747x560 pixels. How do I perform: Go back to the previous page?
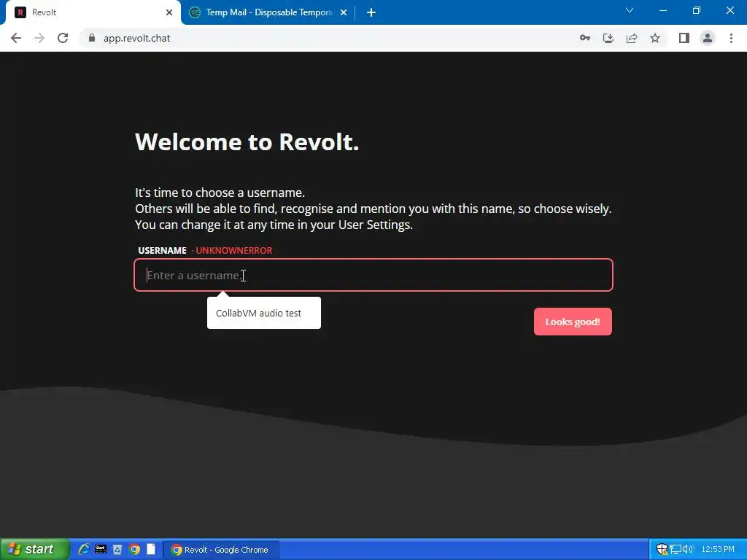[x=16, y=38]
